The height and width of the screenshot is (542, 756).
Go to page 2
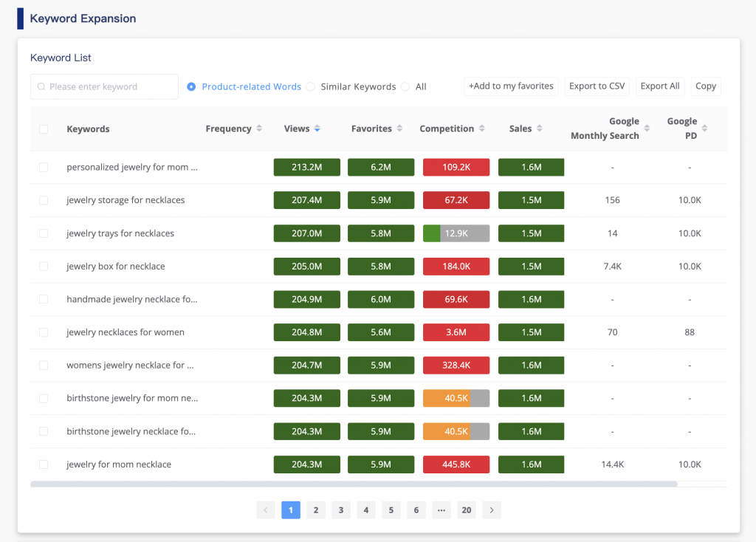[316, 510]
